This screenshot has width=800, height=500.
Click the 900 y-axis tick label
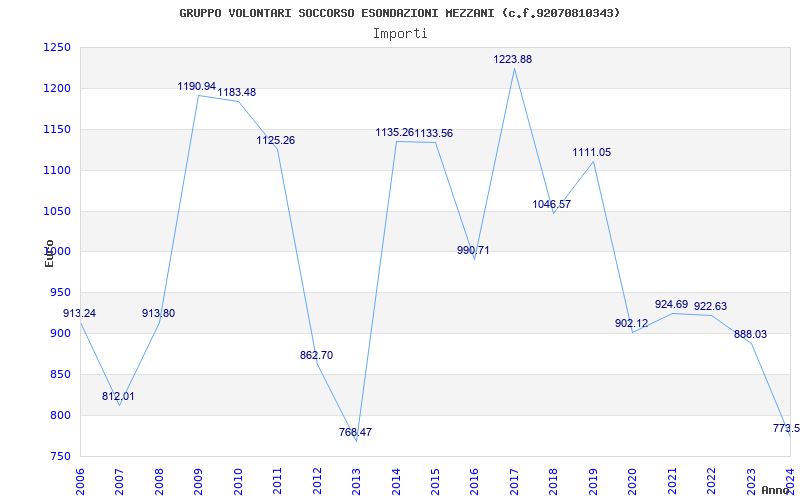[59, 333]
